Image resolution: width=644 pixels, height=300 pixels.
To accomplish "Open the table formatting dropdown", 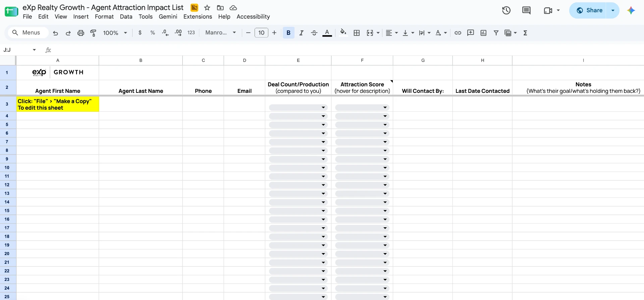I will click(511, 33).
